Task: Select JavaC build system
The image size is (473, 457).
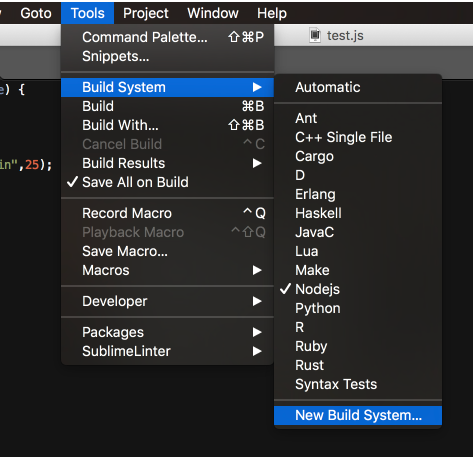Action: pos(358,232)
